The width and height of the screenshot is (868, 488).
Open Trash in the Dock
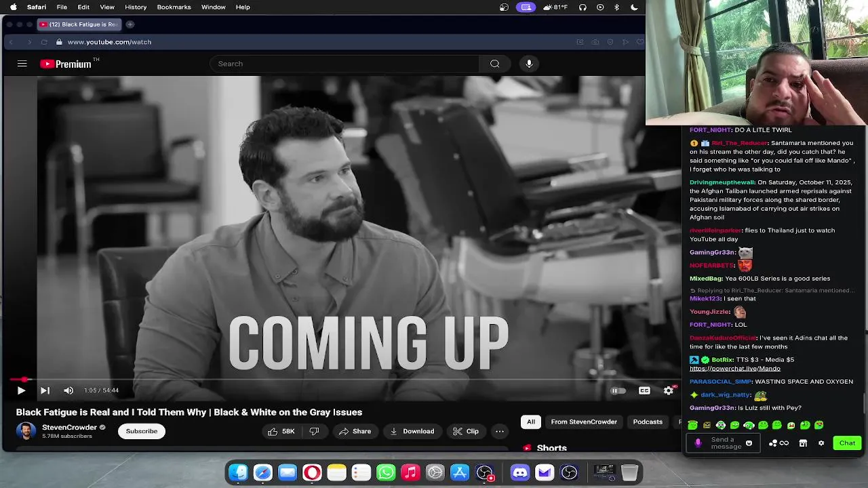tap(629, 472)
